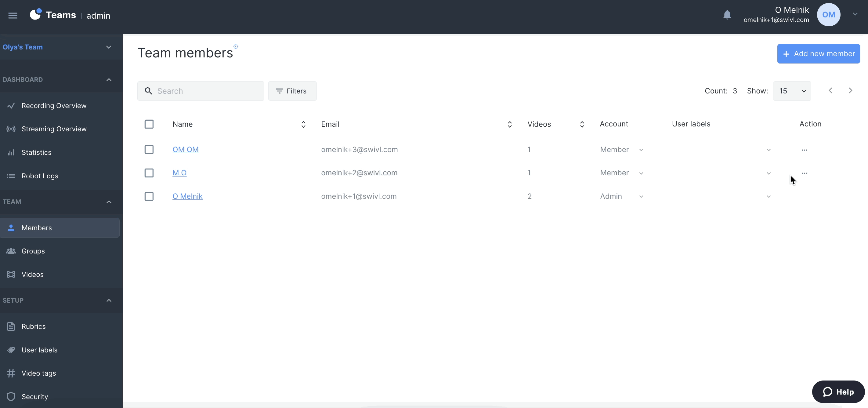The image size is (868, 408).
Task: Open Groups in the sidebar
Action: pyautogui.click(x=33, y=251)
